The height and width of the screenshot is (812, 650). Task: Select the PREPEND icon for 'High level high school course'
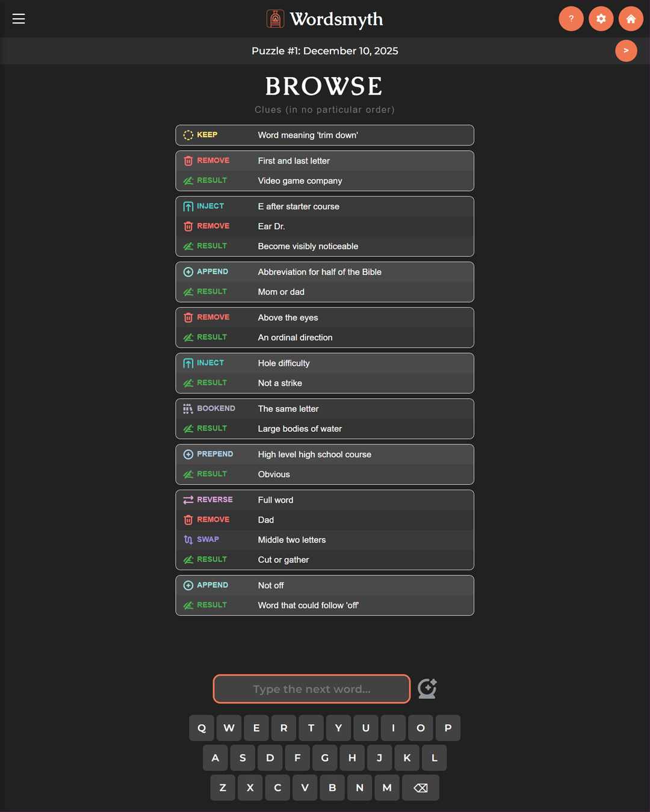(x=188, y=454)
